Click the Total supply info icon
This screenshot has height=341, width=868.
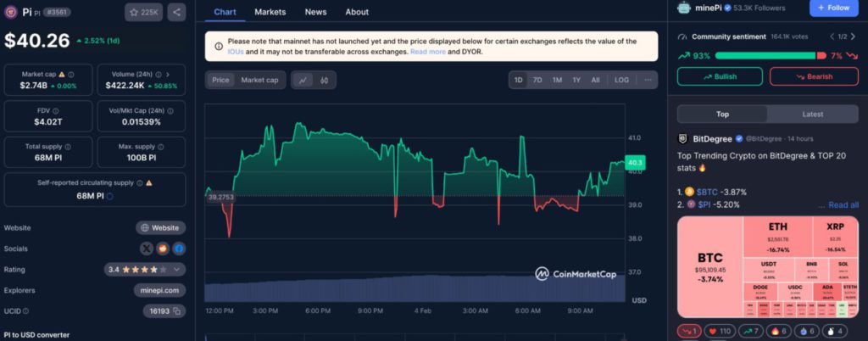(68, 147)
